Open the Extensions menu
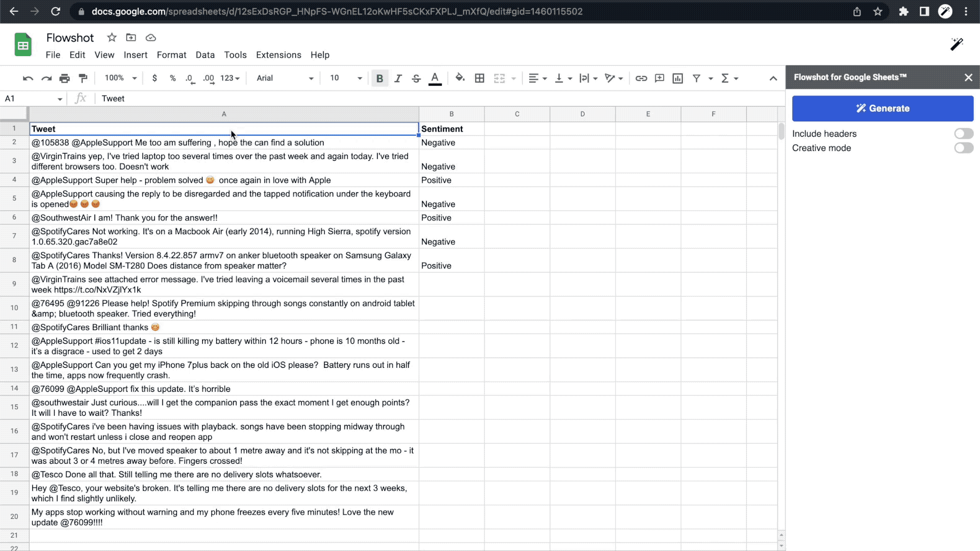 pos(278,55)
